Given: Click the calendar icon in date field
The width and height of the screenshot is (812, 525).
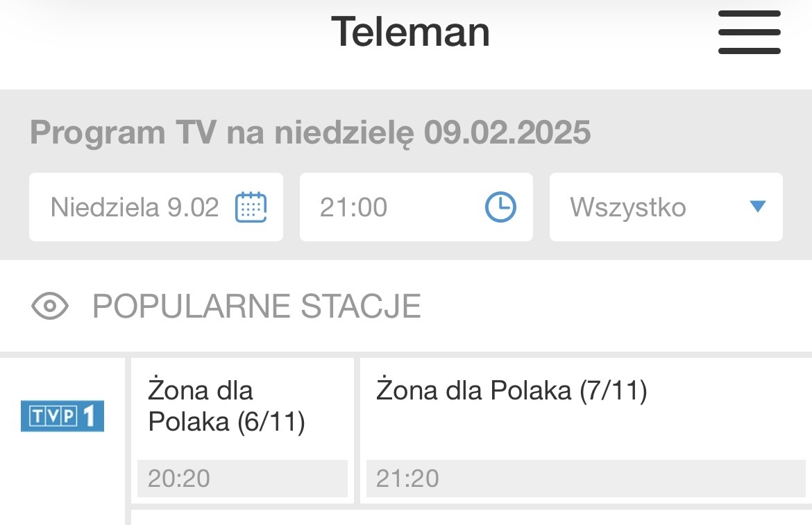Looking at the screenshot, I should (251, 207).
